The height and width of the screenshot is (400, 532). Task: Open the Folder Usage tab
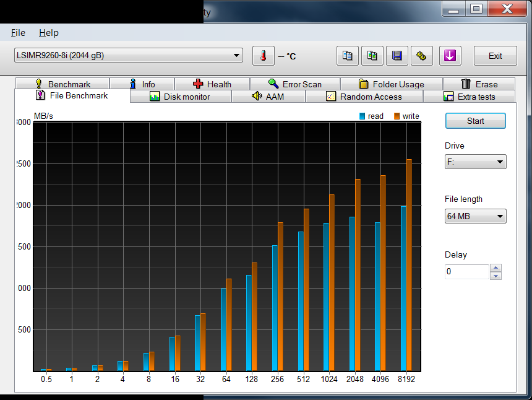(391, 84)
